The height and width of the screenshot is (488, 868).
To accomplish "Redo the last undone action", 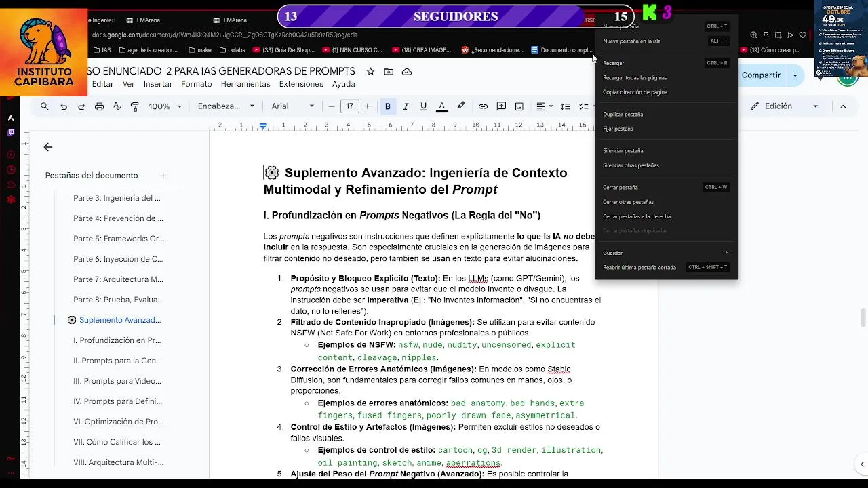I will point(81,106).
